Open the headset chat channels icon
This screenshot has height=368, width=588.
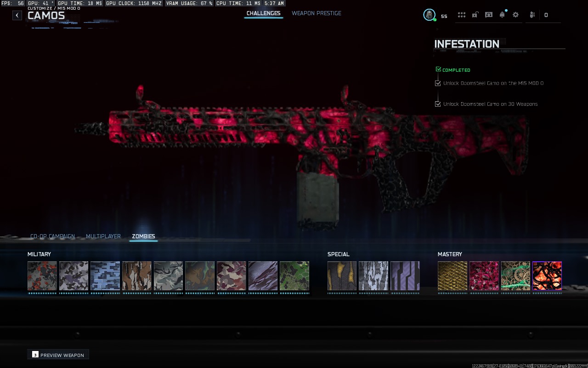pos(489,15)
